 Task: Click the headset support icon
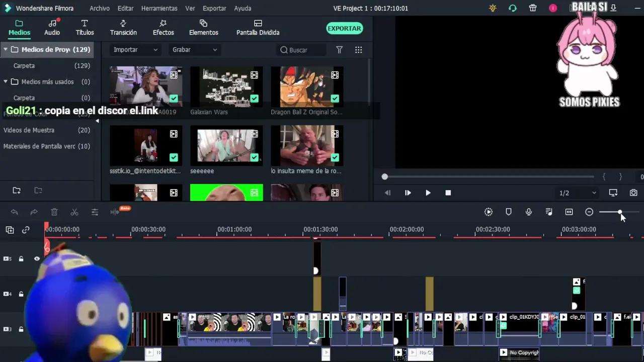(x=512, y=8)
